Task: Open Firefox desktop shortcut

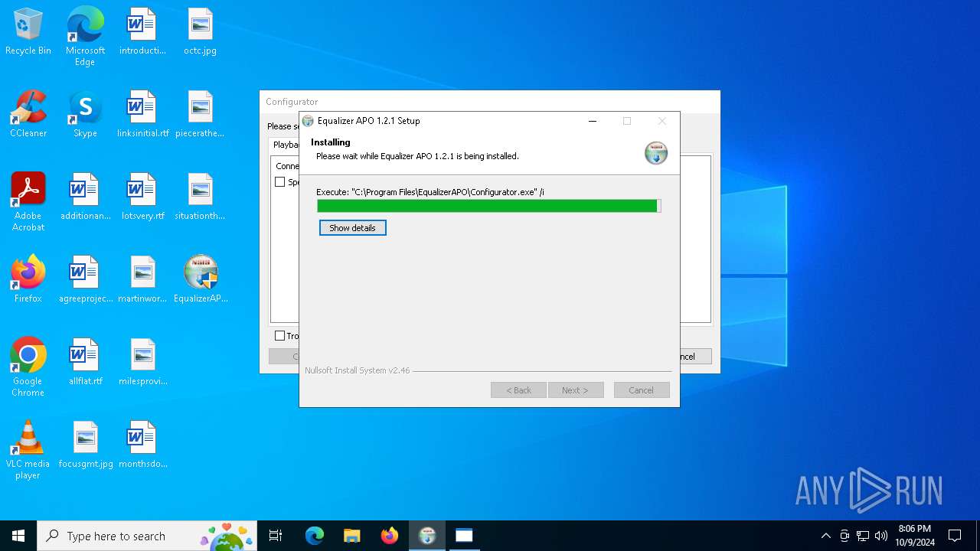Action: point(28,280)
